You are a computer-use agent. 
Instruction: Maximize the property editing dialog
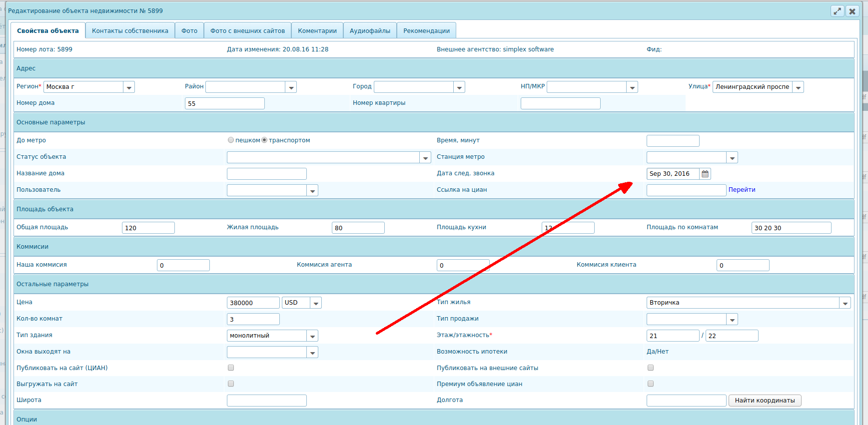pyautogui.click(x=837, y=11)
